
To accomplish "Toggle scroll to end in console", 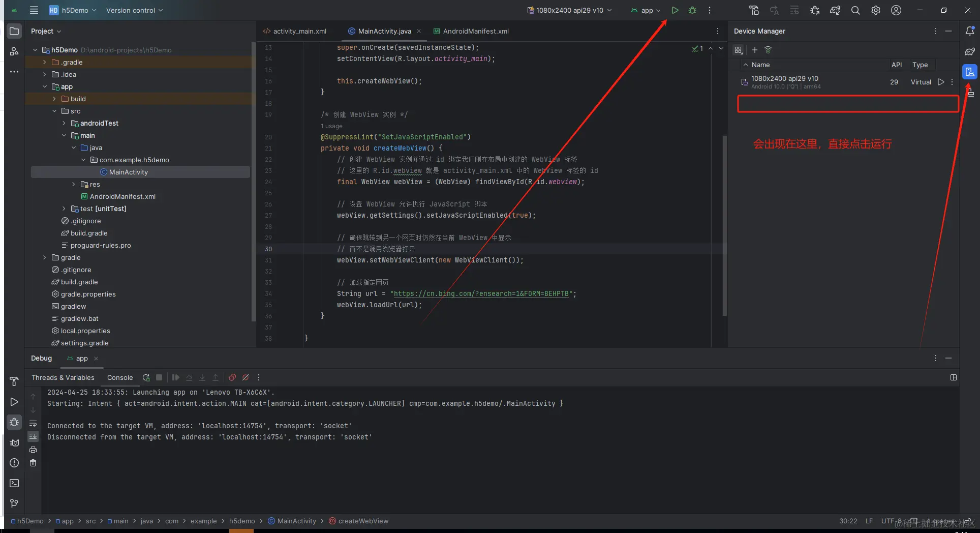I will [x=33, y=436].
